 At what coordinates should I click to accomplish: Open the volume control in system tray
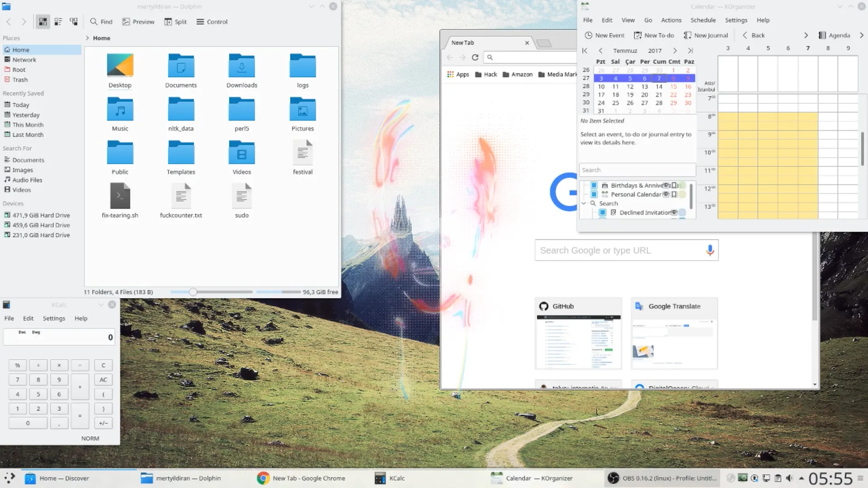789,478
